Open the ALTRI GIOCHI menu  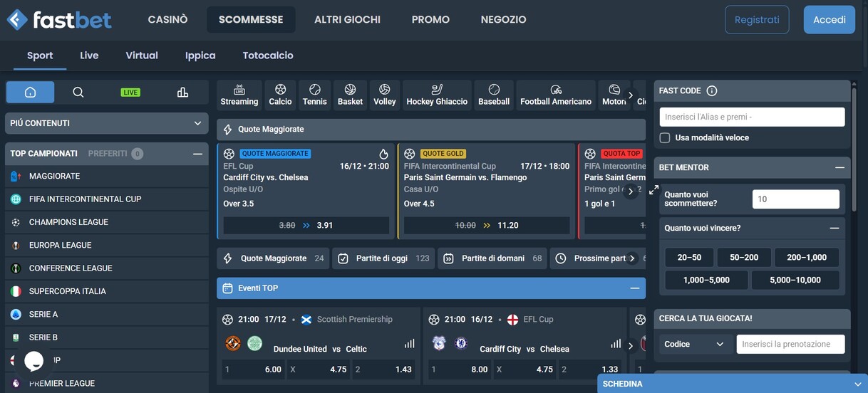click(x=347, y=20)
